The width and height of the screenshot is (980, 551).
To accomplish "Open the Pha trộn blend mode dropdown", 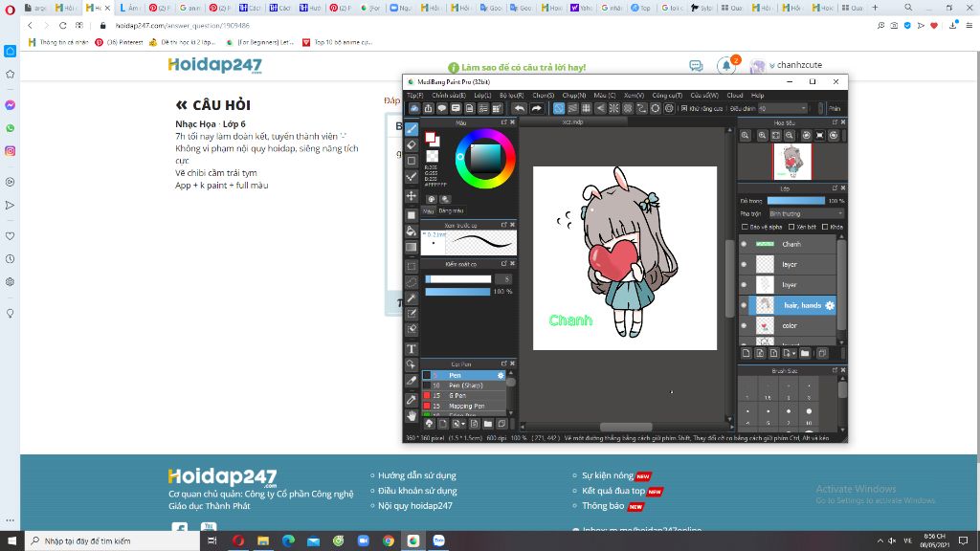I will coord(806,213).
